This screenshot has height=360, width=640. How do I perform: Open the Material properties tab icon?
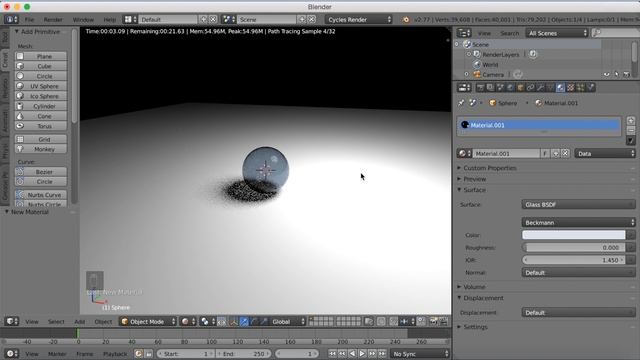[560, 87]
